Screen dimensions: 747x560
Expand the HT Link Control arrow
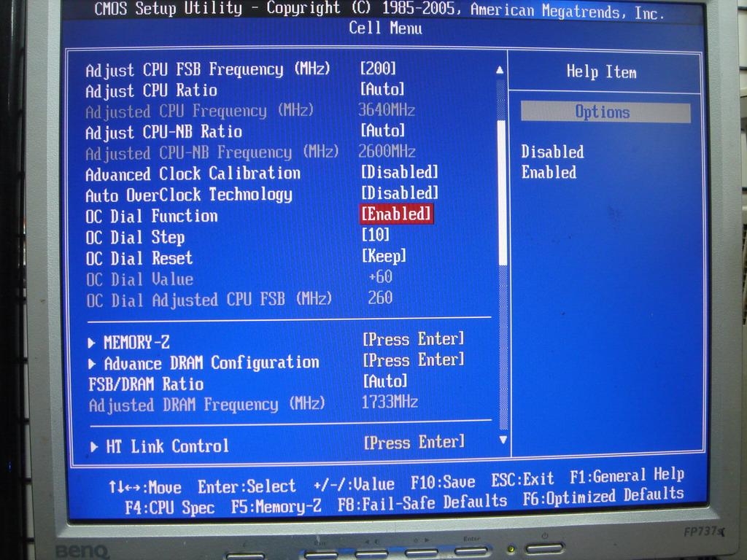[94, 447]
